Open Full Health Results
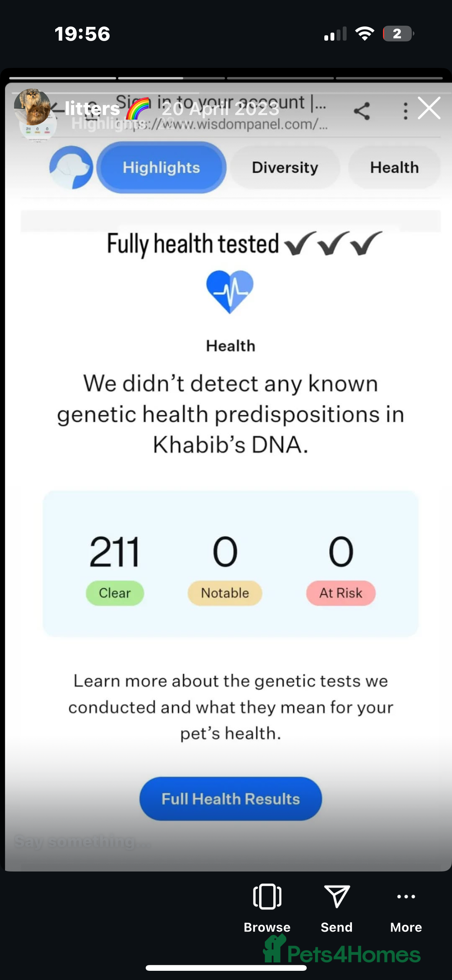452x980 pixels. coord(231,799)
